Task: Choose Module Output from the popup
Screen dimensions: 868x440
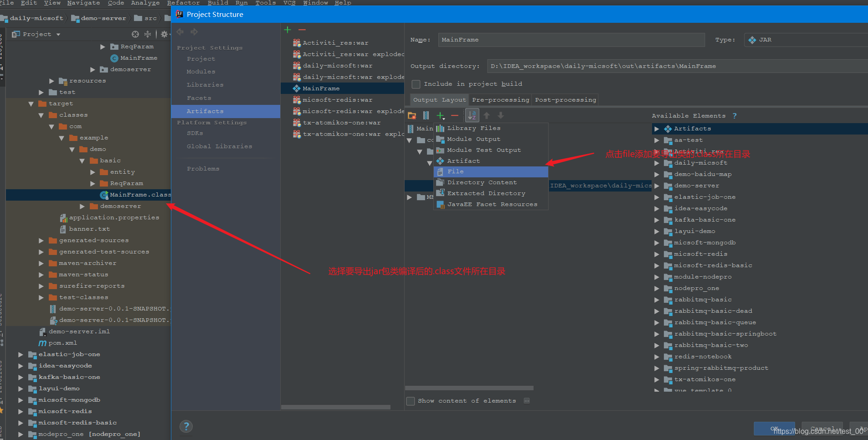Action: [491, 139]
